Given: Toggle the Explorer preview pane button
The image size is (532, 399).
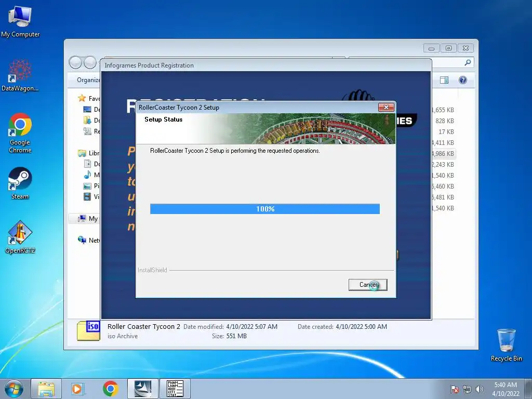Looking at the screenshot, I should tap(444, 80).
